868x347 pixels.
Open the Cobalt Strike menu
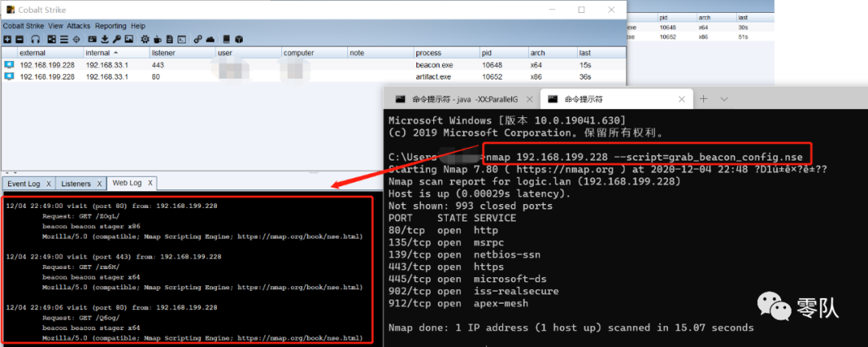coord(24,26)
